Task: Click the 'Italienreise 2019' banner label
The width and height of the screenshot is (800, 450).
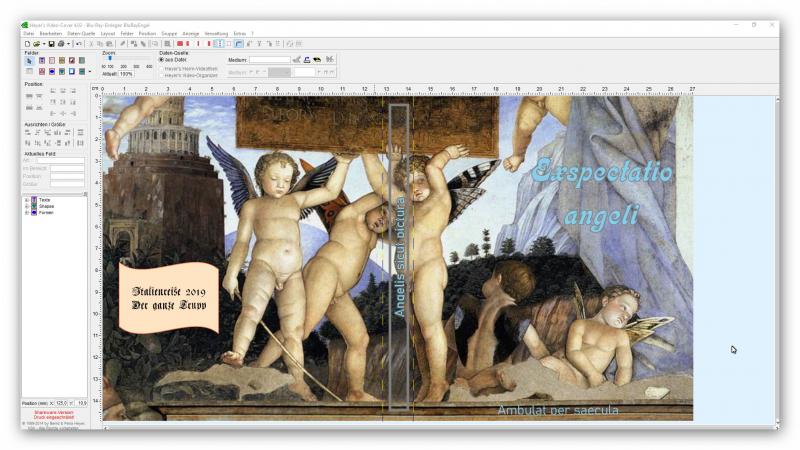Action: coord(168,291)
